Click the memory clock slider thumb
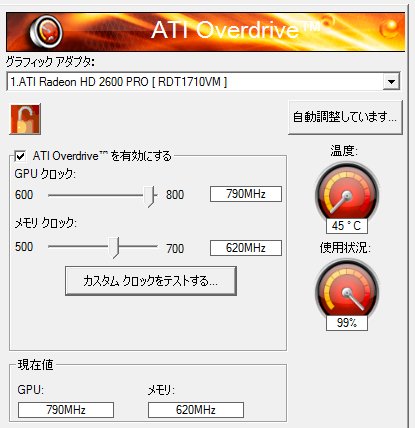 pyautogui.click(x=114, y=248)
